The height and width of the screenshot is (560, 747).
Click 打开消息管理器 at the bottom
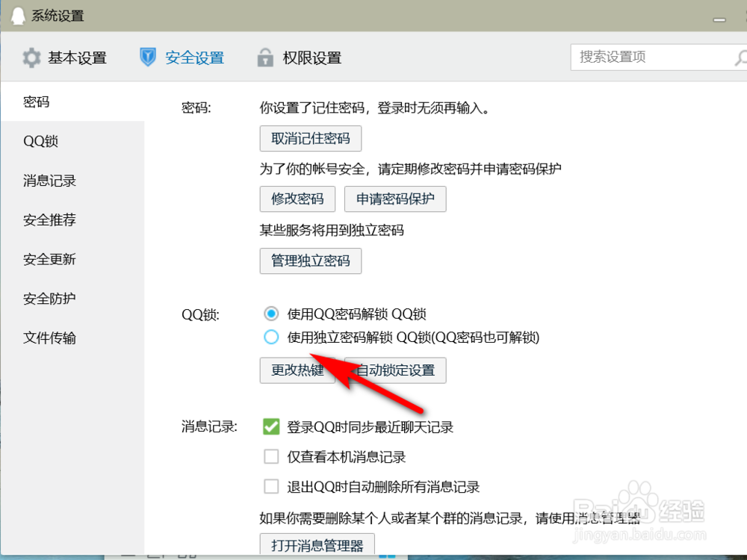point(316,545)
